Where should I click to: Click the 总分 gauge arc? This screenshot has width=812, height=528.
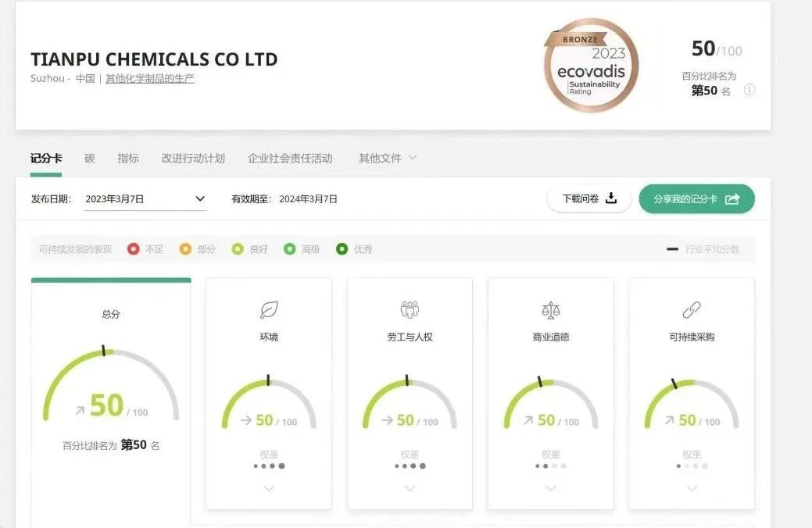point(111,384)
